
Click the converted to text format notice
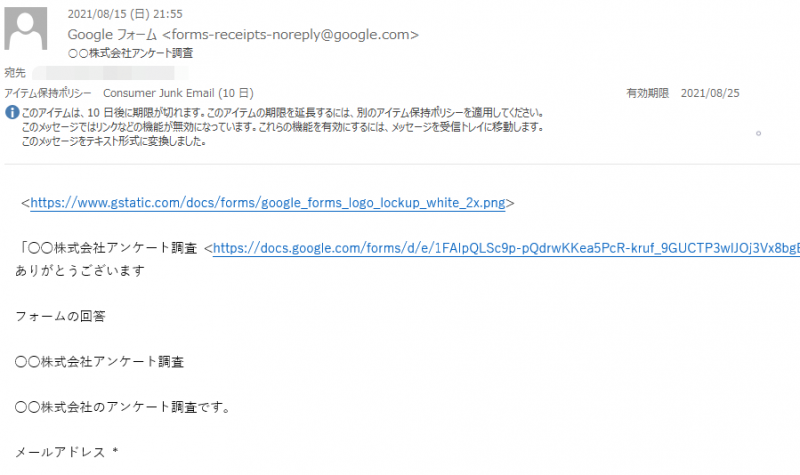coord(114,141)
